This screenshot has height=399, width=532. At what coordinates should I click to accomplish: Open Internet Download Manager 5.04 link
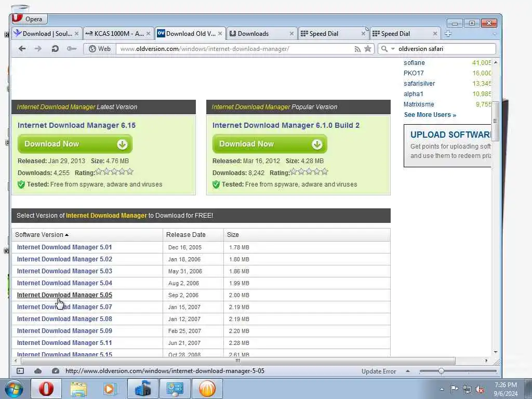coord(64,283)
